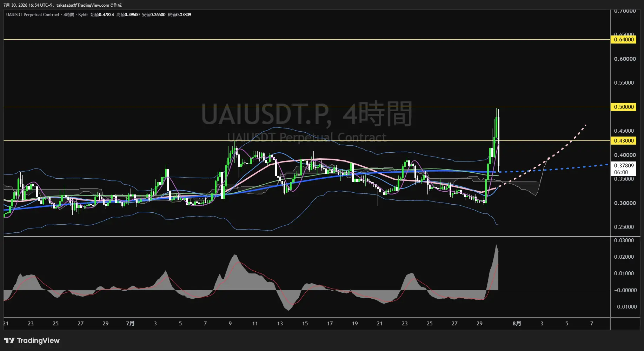Viewport: 644px width, 351px height.
Task: Select the 0.50000 yellow price label
Action: pos(624,107)
